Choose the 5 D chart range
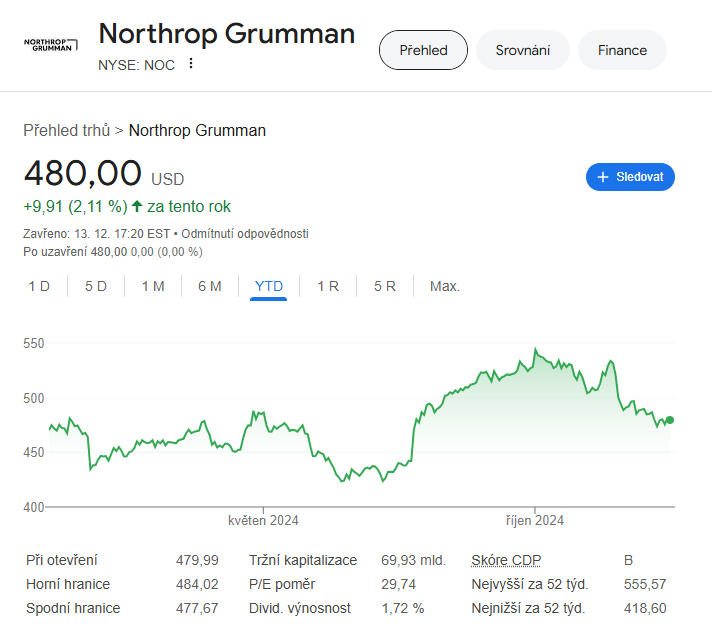This screenshot has height=631, width=712. 96,286
